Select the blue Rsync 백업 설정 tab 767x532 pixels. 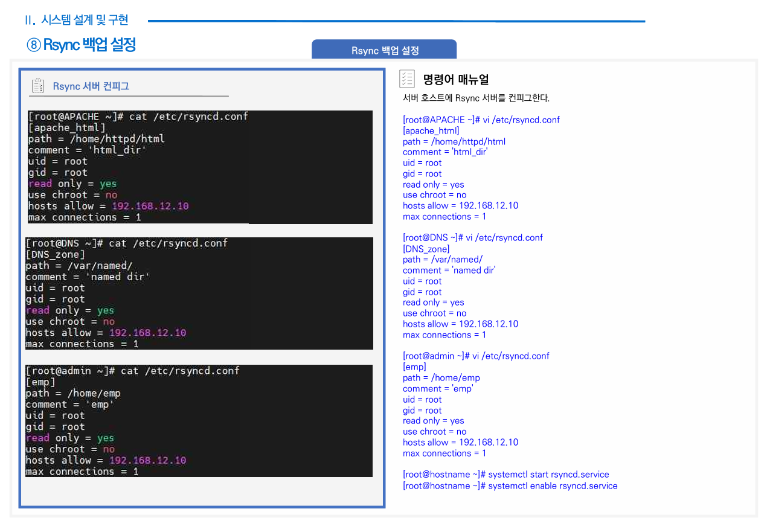[x=384, y=50]
